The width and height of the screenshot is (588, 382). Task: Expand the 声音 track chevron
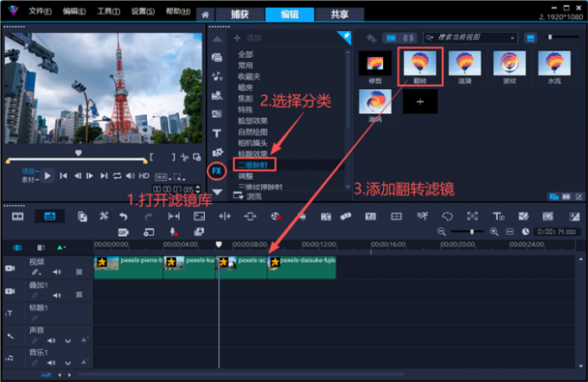[67, 341]
